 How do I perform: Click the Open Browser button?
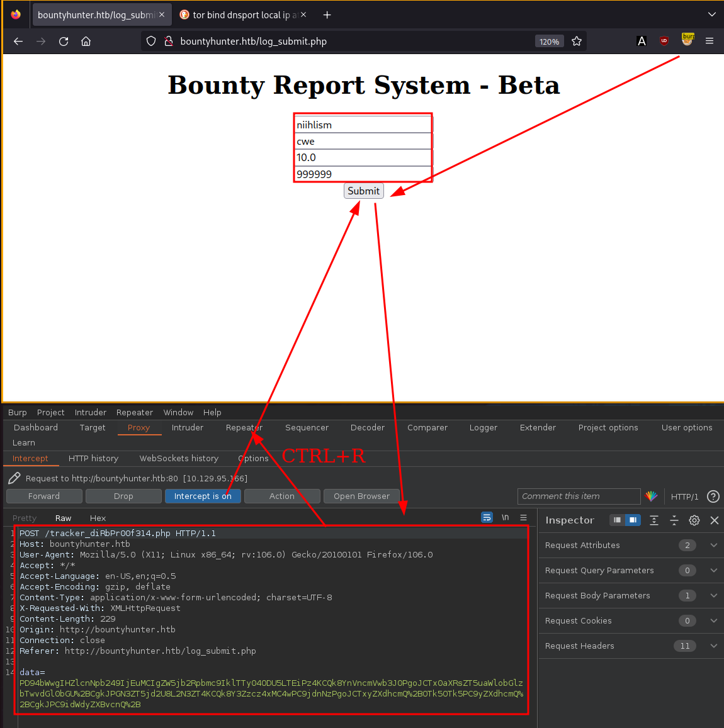click(362, 496)
